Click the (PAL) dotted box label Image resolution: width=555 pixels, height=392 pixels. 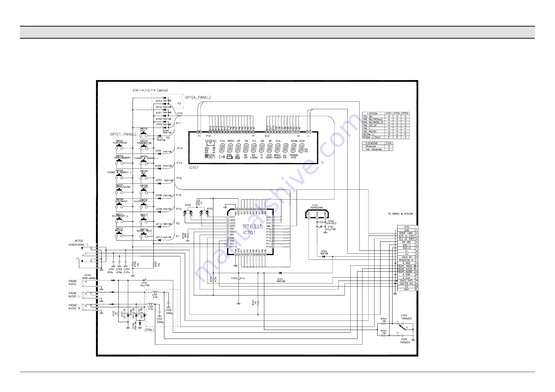[150, 330]
